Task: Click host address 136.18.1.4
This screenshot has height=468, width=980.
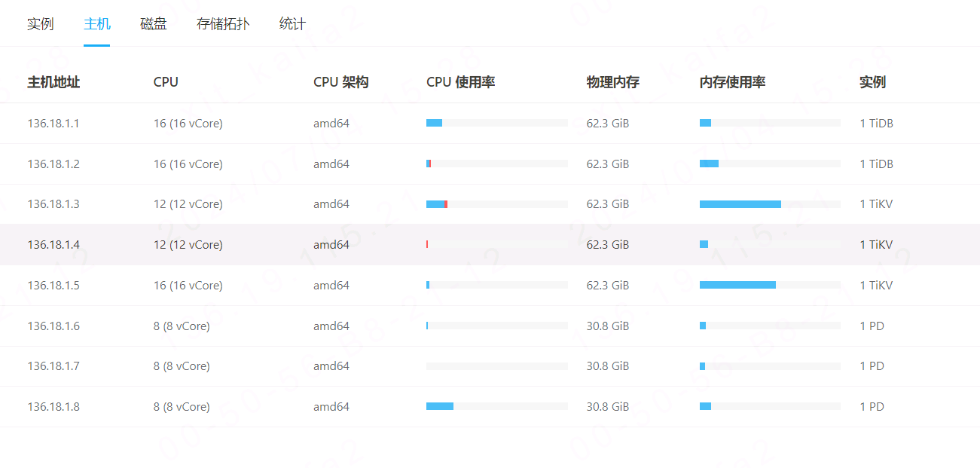Action: (53, 245)
